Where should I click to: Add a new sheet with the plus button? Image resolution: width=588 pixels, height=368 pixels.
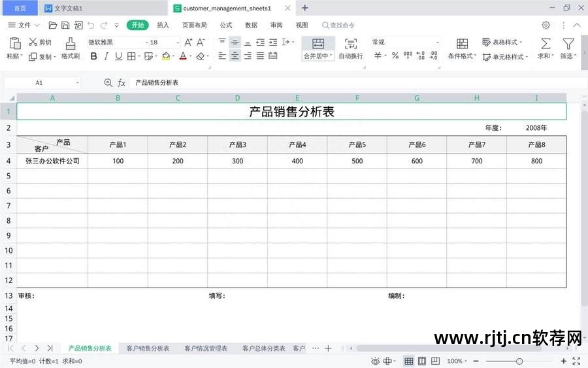coord(328,348)
